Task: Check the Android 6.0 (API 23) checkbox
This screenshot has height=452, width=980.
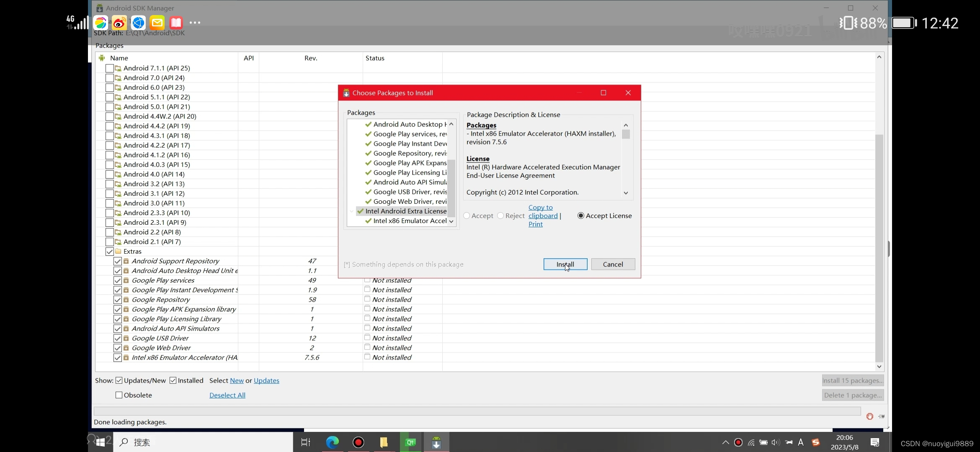Action: (110, 87)
